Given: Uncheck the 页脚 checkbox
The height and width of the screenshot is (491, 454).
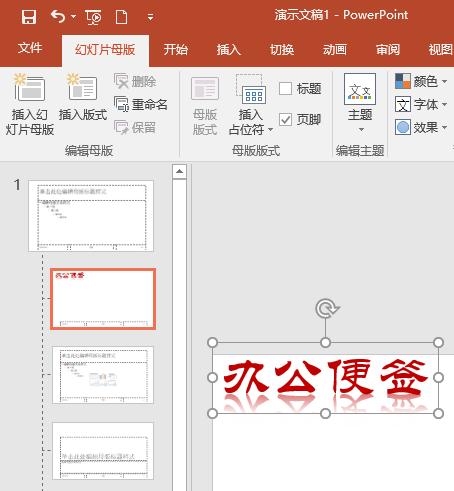Looking at the screenshot, I should [285, 119].
